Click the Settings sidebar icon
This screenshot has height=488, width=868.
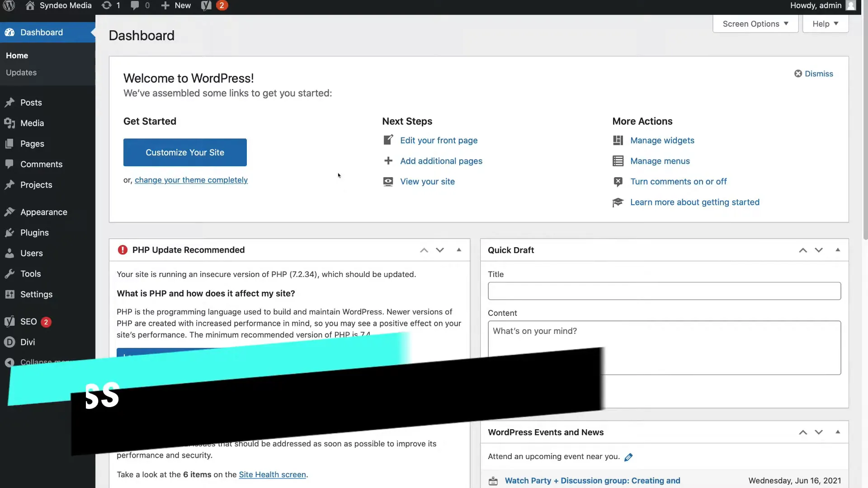click(x=9, y=294)
